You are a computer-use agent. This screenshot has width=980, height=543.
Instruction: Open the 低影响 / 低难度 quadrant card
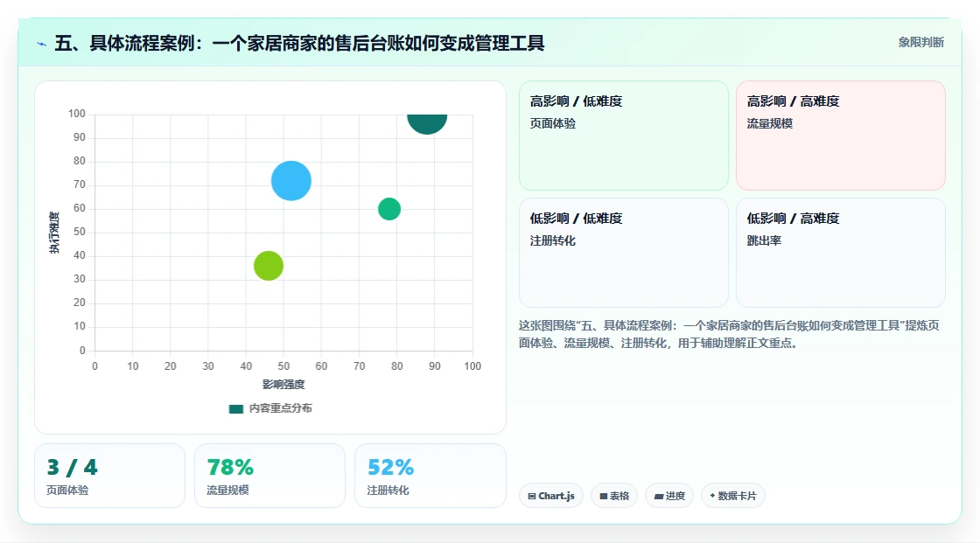point(624,253)
